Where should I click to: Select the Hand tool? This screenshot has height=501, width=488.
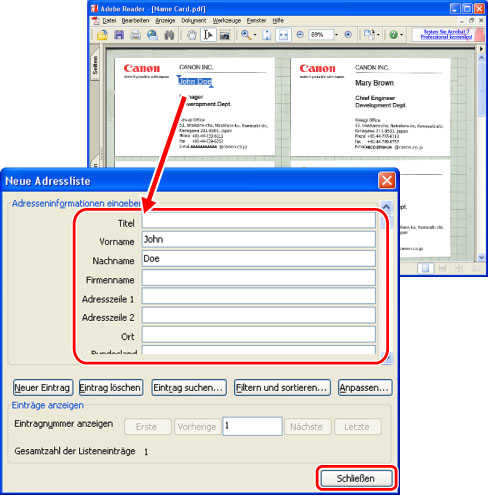[191, 35]
